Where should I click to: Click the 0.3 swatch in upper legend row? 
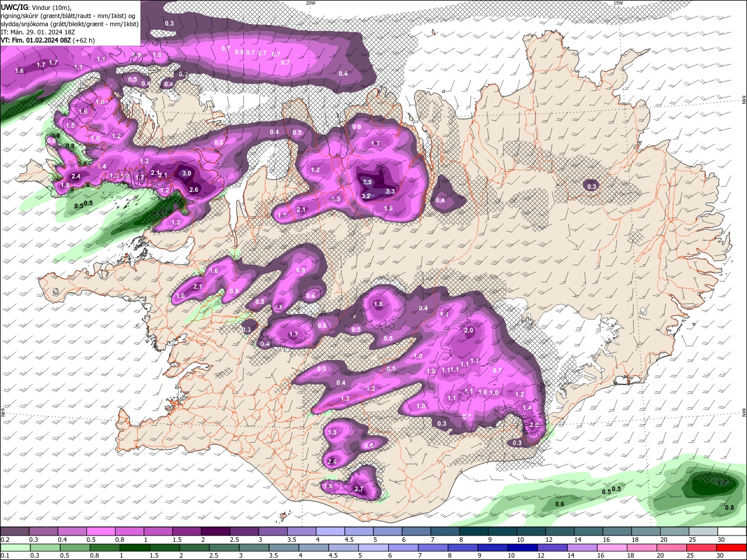pyautogui.click(x=43, y=531)
